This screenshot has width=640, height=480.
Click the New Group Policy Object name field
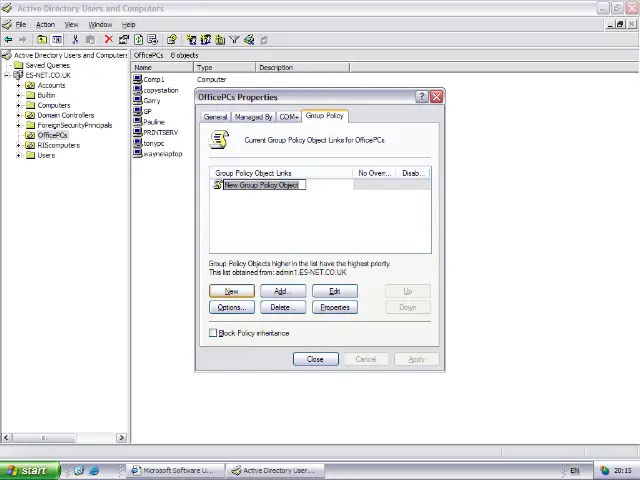click(x=264, y=185)
